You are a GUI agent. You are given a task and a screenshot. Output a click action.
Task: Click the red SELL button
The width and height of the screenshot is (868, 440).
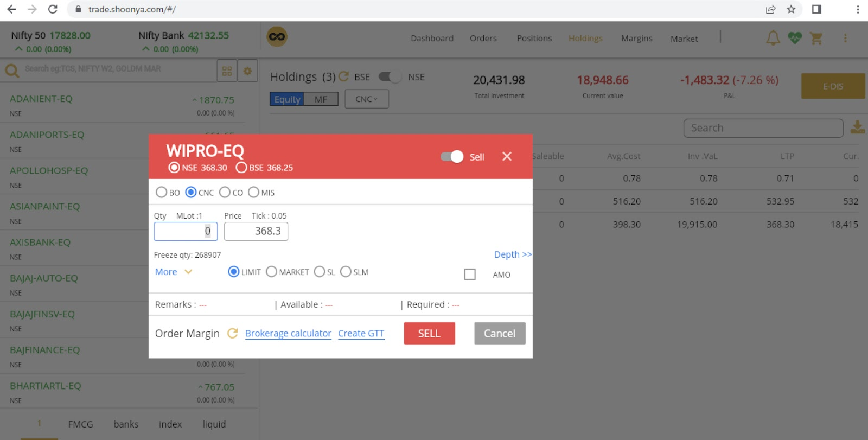429,333
